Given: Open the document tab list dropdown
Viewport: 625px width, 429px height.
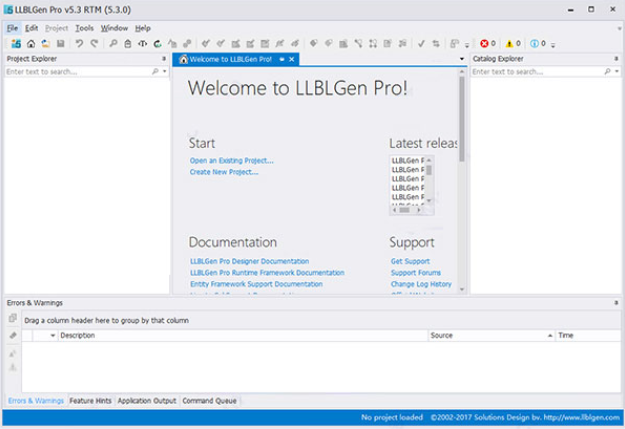Looking at the screenshot, I should (x=461, y=60).
